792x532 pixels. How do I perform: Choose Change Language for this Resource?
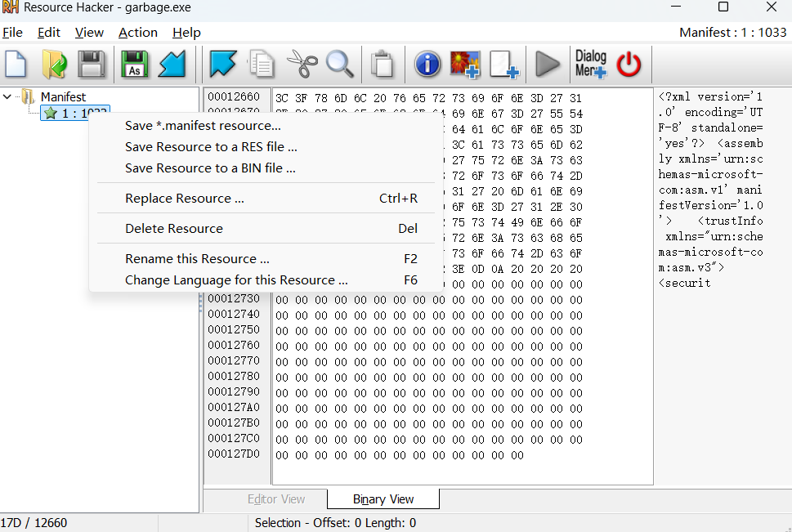[x=266, y=280]
